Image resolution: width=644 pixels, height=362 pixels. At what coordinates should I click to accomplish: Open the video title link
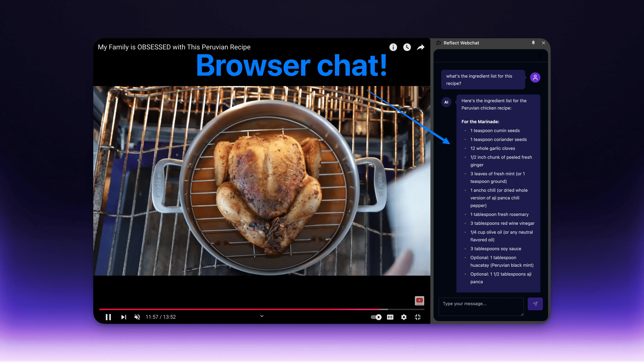tap(174, 47)
